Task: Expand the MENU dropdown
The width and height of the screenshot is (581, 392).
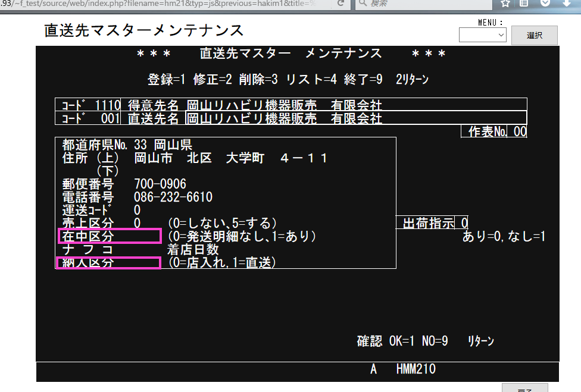Action: pos(482,36)
